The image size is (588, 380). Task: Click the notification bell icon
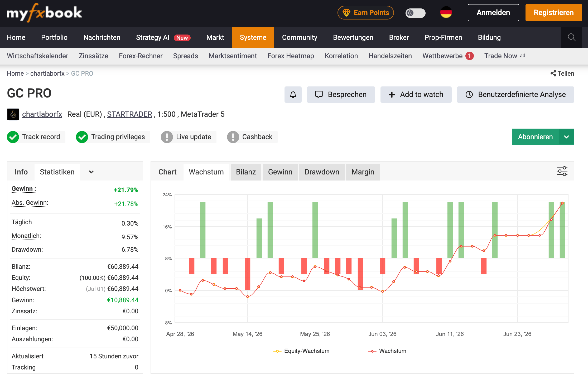click(293, 95)
